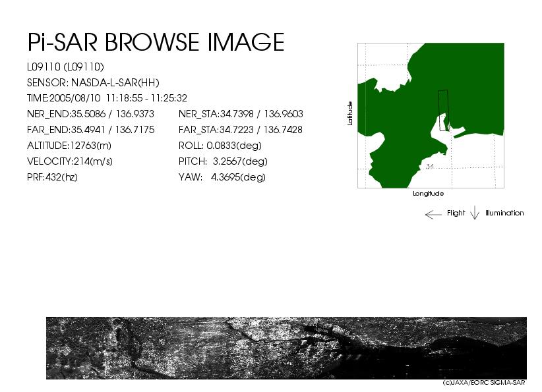The height and width of the screenshot is (392, 542).
Task: Click FAR_END:35.4941 / 136.7175 value
Action: [90, 130]
